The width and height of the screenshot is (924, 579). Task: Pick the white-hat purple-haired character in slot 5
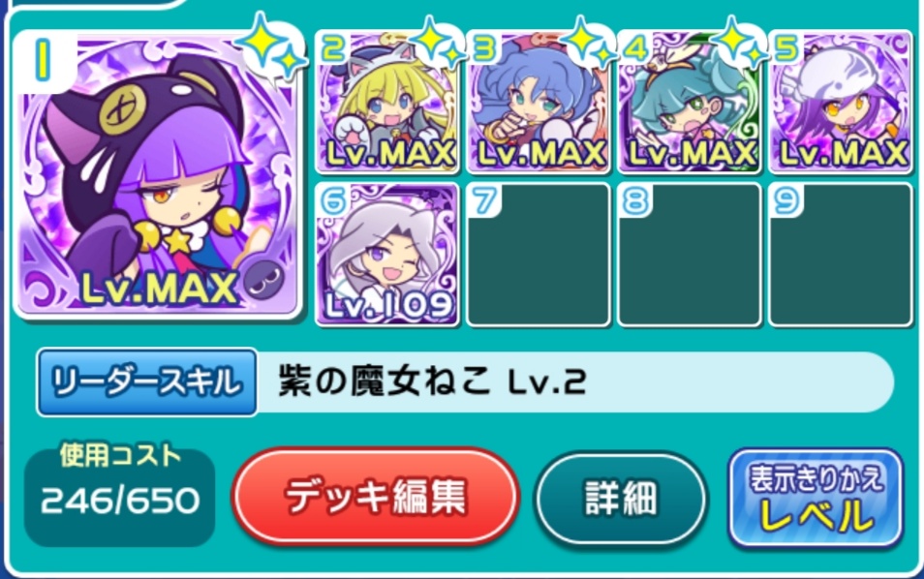841,103
